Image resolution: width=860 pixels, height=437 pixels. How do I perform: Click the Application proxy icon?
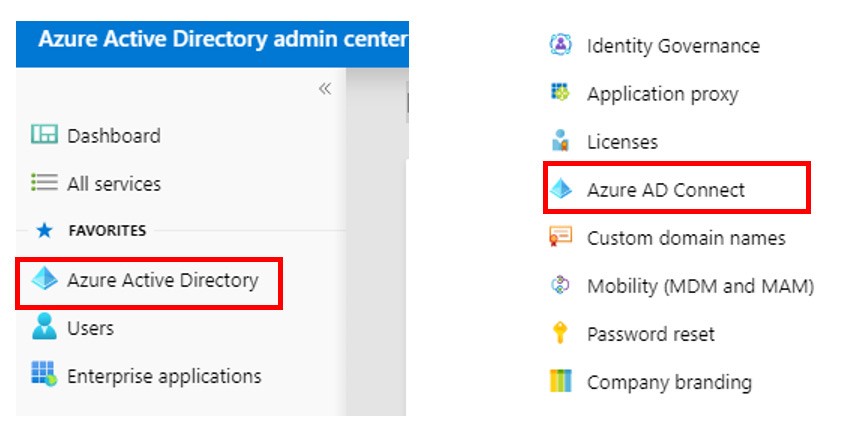tap(560, 92)
